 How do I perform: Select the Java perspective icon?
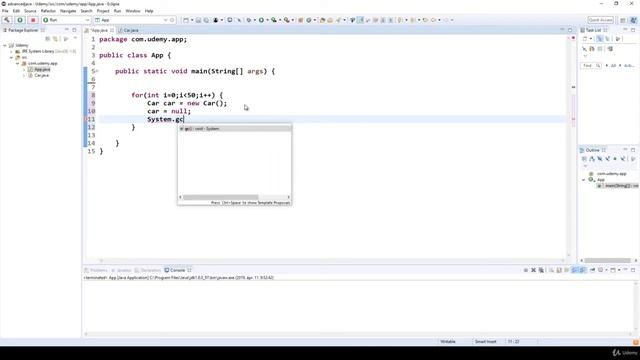coord(633,20)
